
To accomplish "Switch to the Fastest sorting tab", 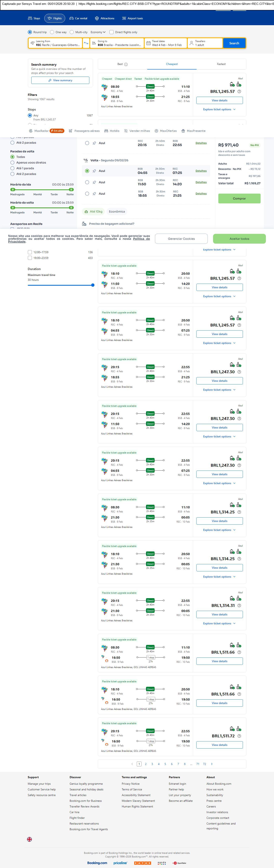I will click(221, 64).
